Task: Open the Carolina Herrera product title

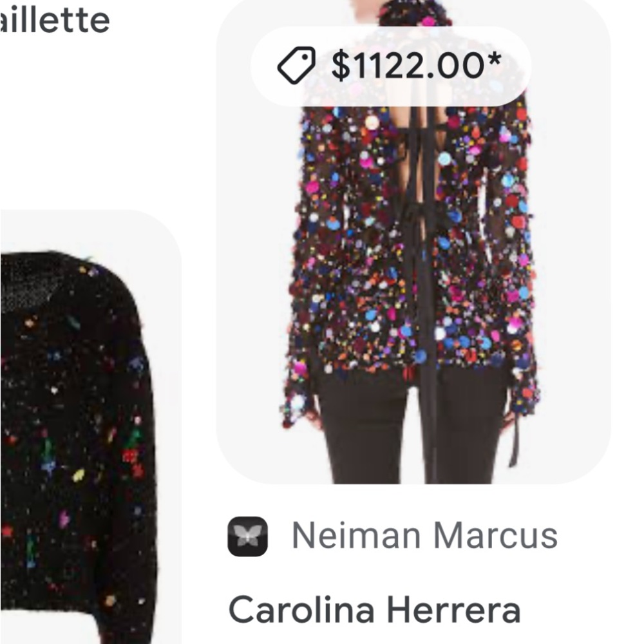Action: (374, 609)
